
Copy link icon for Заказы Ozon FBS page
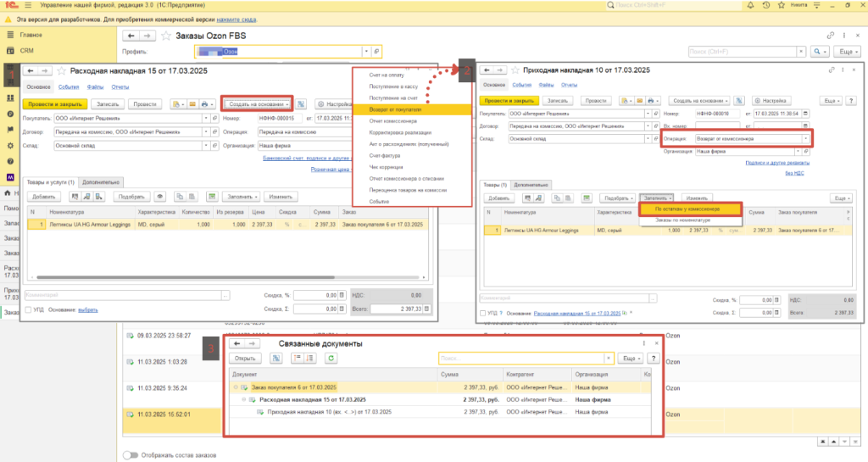(831, 36)
